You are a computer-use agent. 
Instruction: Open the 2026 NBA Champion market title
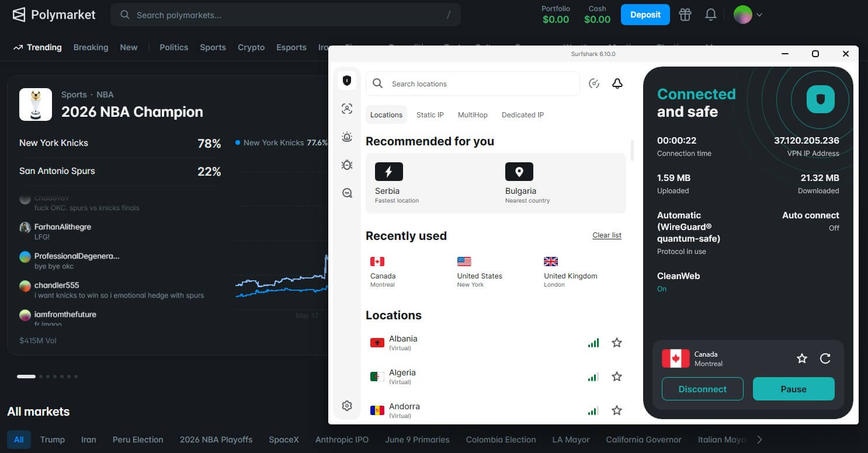[x=132, y=111]
